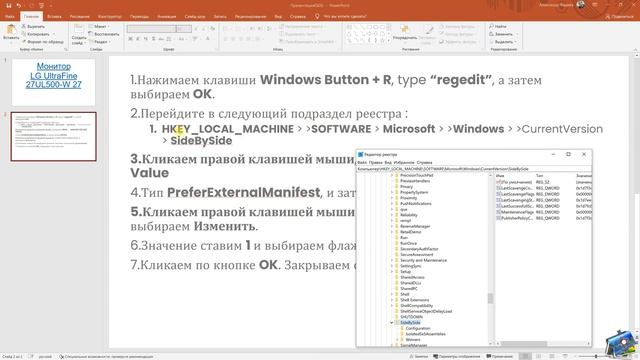This screenshot has height=360, width=640.
Task: Switch to the Рецензирование ribbon tab
Action: point(250,16)
